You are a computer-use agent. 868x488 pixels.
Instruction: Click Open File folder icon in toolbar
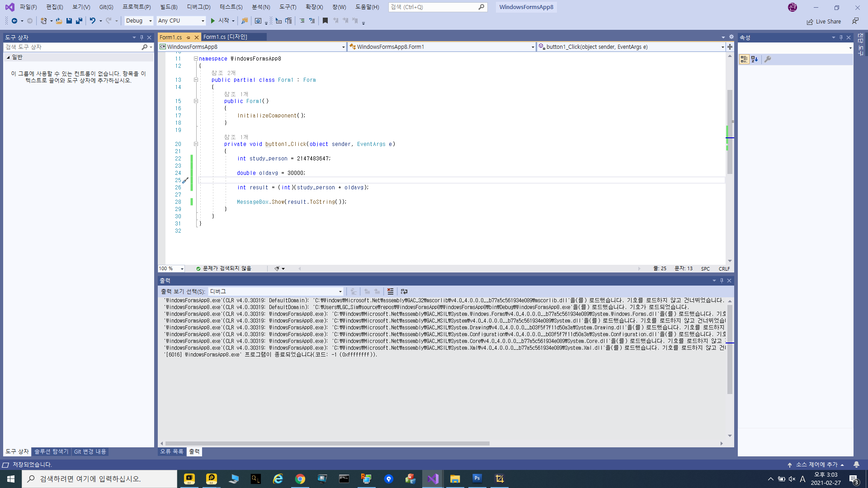[59, 21]
